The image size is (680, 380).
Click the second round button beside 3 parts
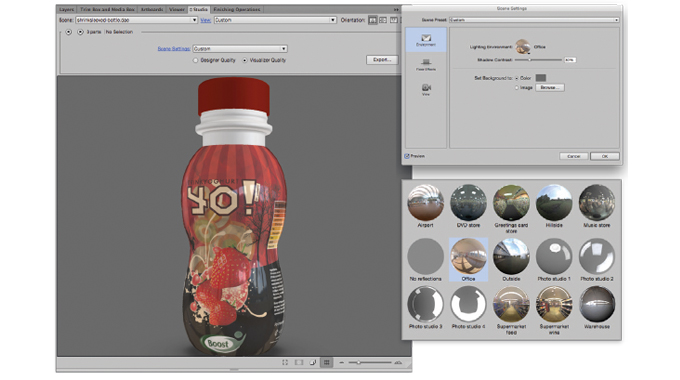click(80, 32)
